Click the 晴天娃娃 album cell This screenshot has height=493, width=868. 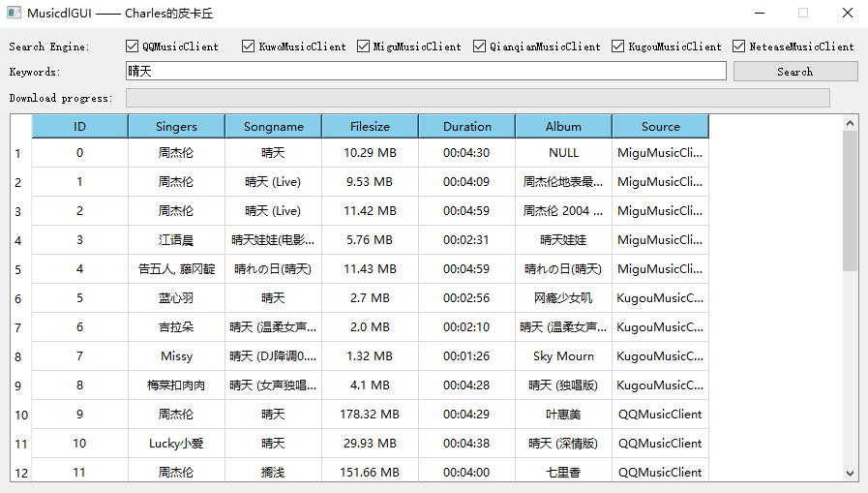(x=563, y=240)
